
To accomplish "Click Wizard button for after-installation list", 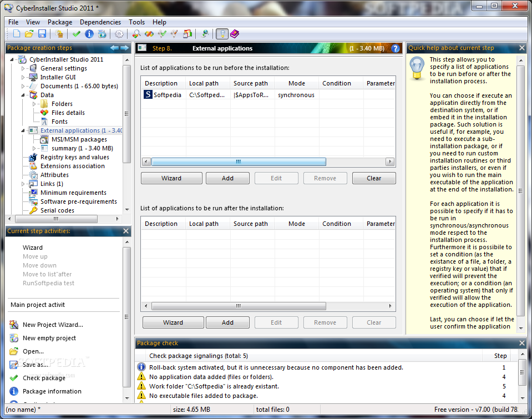I will 173,322.
